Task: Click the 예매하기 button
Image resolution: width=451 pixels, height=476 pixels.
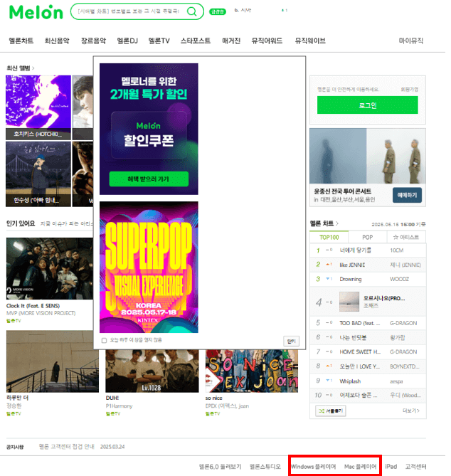Action: [x=407, y=195]
